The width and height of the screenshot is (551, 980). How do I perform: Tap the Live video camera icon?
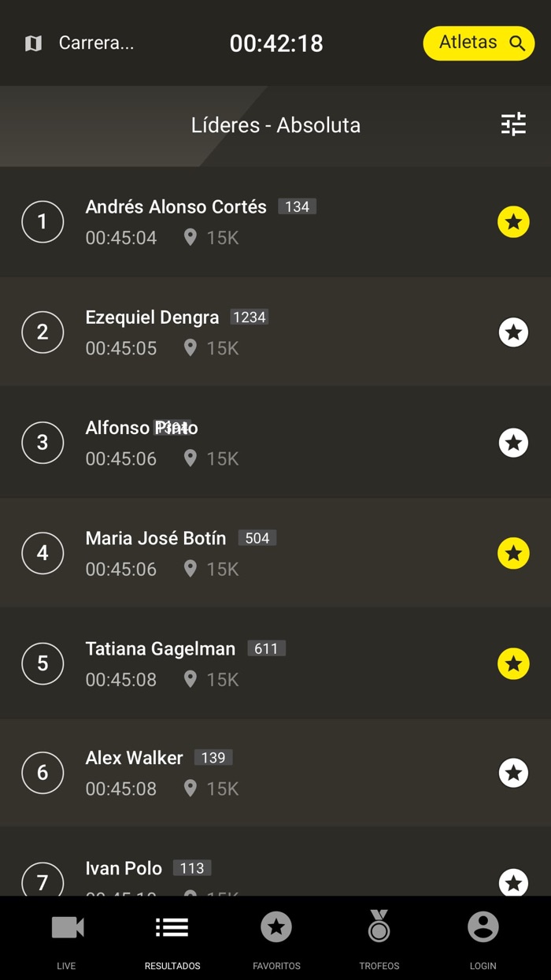point(67,928)
